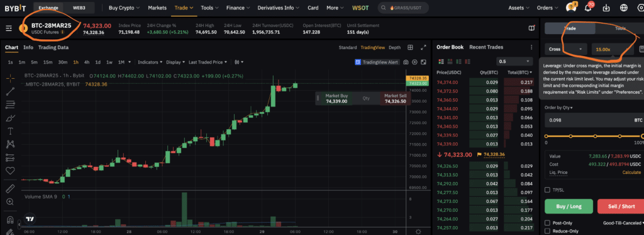Select the ruler measure tool
This screenshot has height=235, width=644.
[x=10, y=188]
